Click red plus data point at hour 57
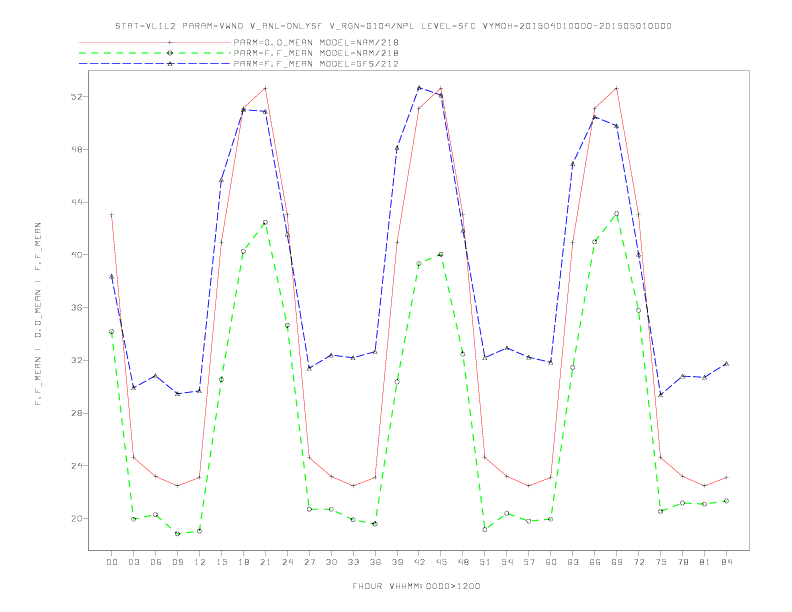The height and width of the screenshot is (612, 792). [x=529, y=486]
